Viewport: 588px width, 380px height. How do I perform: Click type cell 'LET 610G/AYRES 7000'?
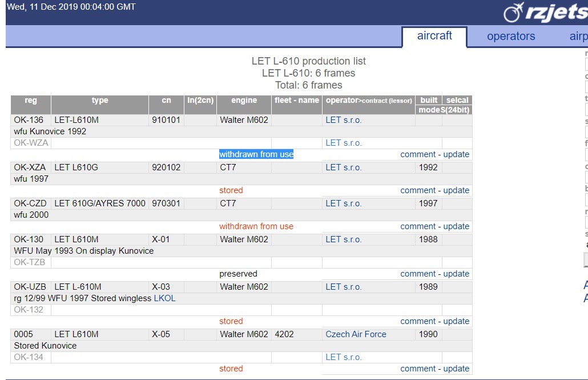100,203
